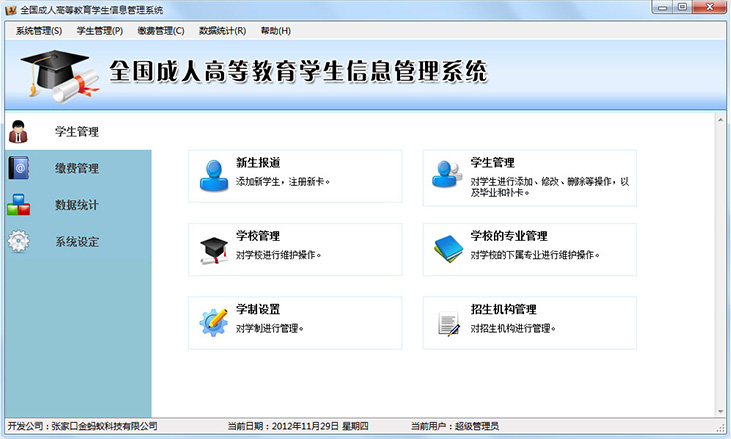Open the 系统管理(S) menu
The width and height of the screenshot is (731, 439).
tap(39, 31)
